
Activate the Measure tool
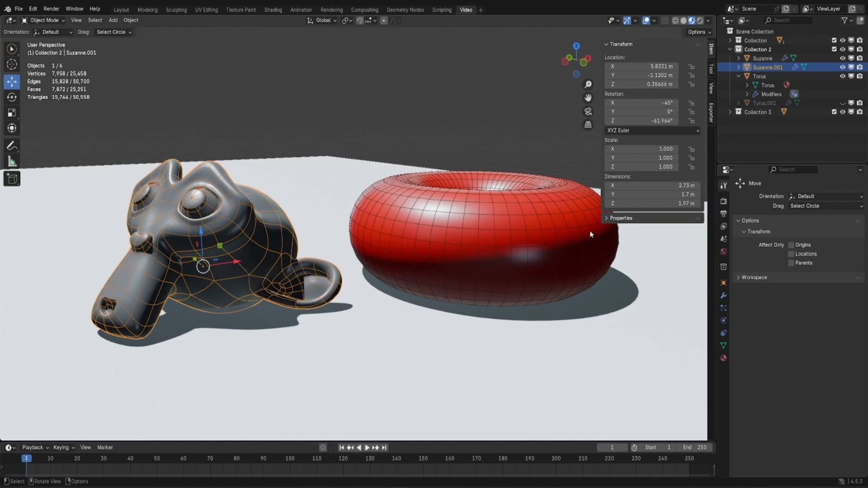click(x=12, y=162)
